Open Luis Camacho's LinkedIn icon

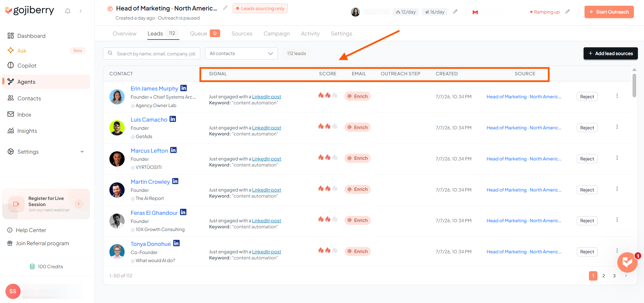[x=173, y=119]
